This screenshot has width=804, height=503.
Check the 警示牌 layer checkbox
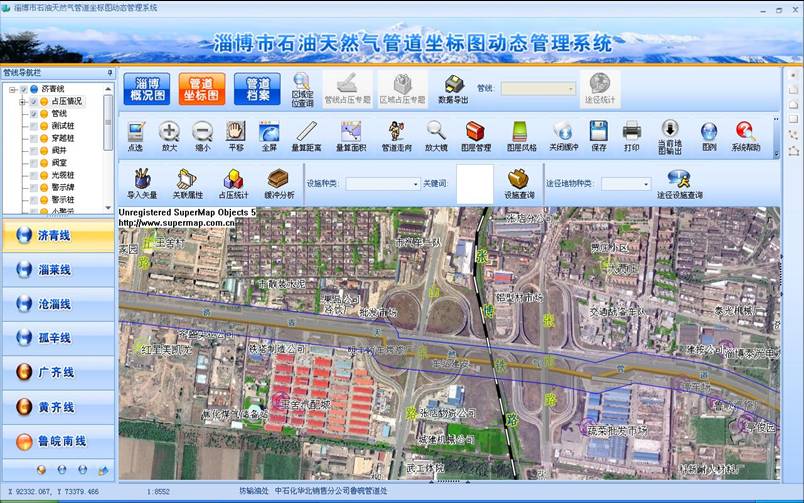[34, 188]
